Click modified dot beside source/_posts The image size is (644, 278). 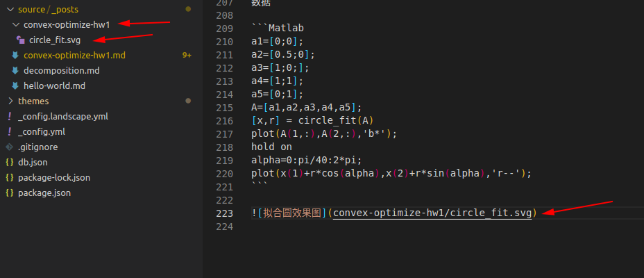pyautogui.click(x=188, y=8)
